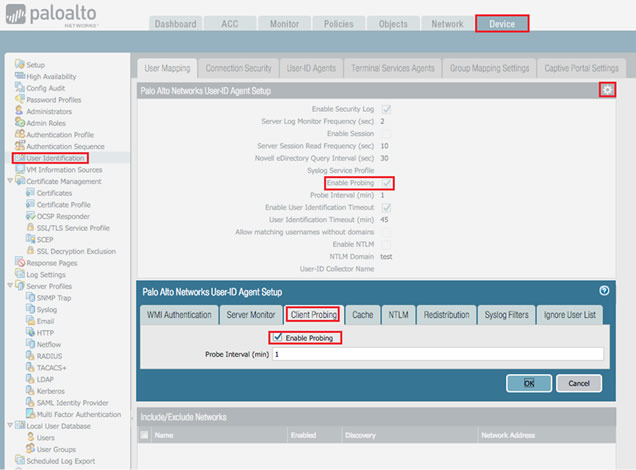Open the WMI Authentication dialog tab

pos(179,315)
